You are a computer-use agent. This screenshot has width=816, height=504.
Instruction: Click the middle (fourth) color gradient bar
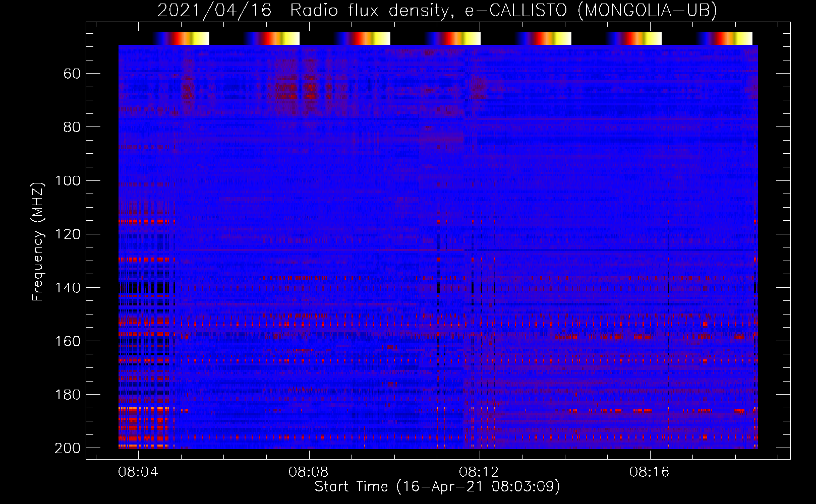(x=453, y=38)
